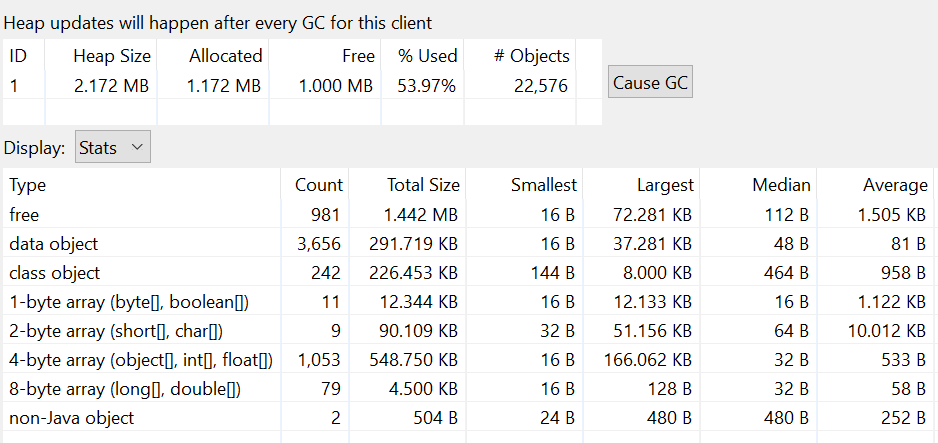Click the Cause GC button
This screenshot has width=938, height=443.
point(650,82)
